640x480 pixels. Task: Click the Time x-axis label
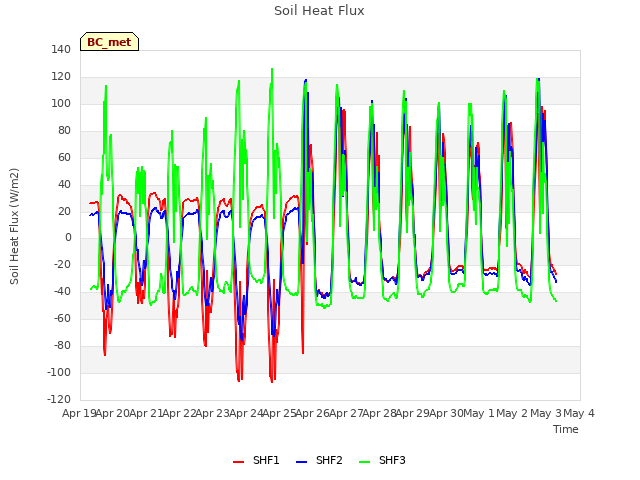pos(566,429)
